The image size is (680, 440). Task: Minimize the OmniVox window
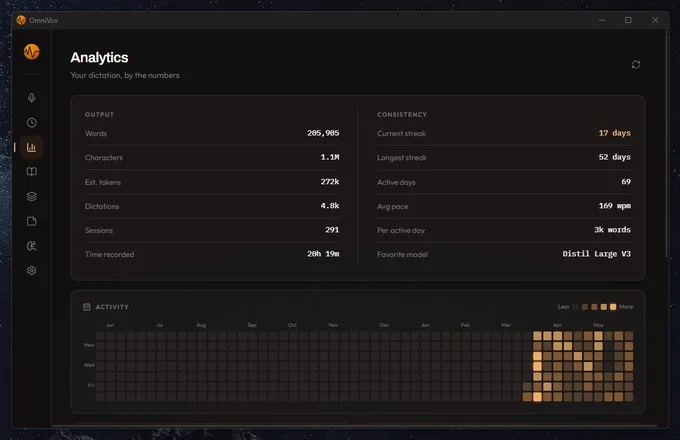pyautogui.click(x=602, y=20)
